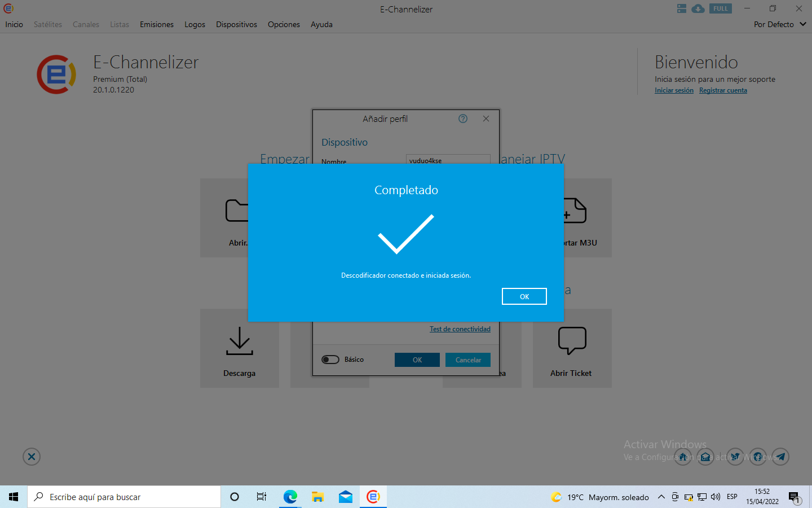
Task: Open the Dispositivos menu
Action: coord(236,24)
